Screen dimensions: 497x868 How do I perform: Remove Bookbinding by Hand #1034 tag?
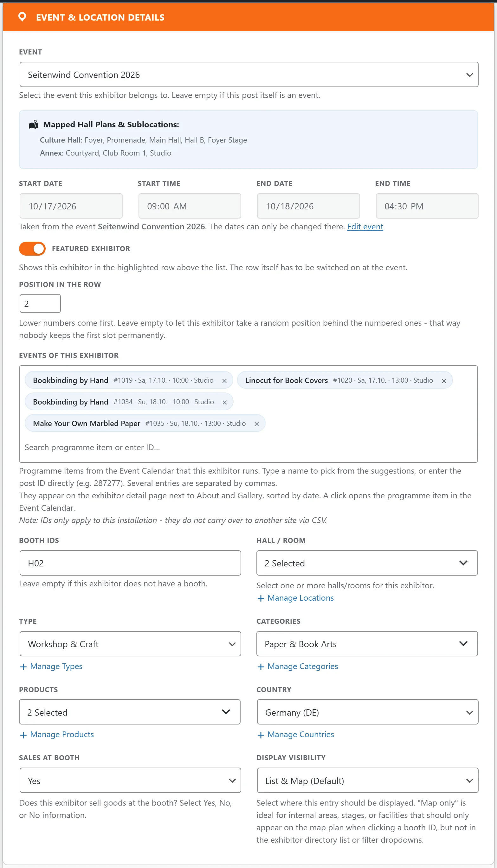tap(225, 402)
